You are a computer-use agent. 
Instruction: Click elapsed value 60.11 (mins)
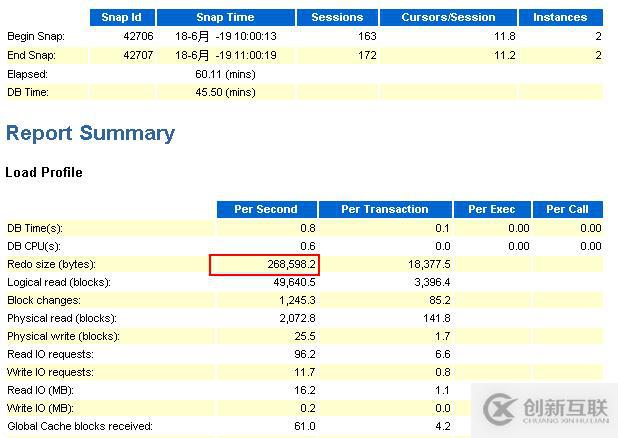(225, 74)
